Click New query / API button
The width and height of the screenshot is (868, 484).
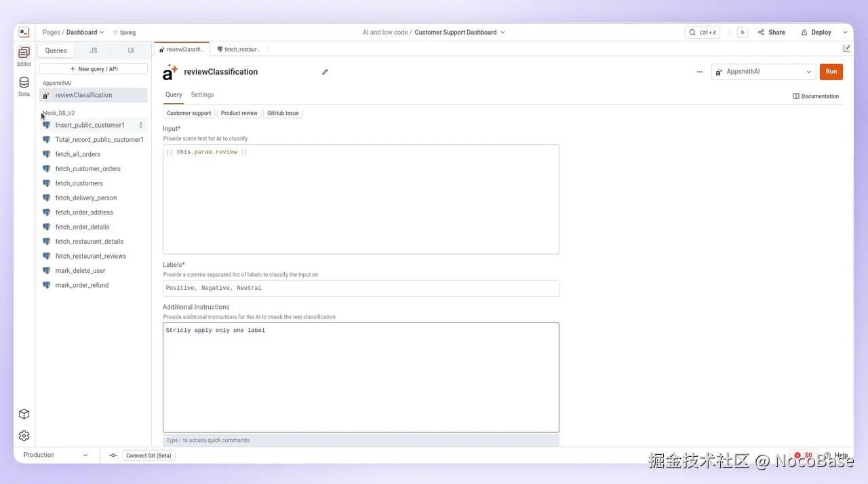(x=94, y=69)
